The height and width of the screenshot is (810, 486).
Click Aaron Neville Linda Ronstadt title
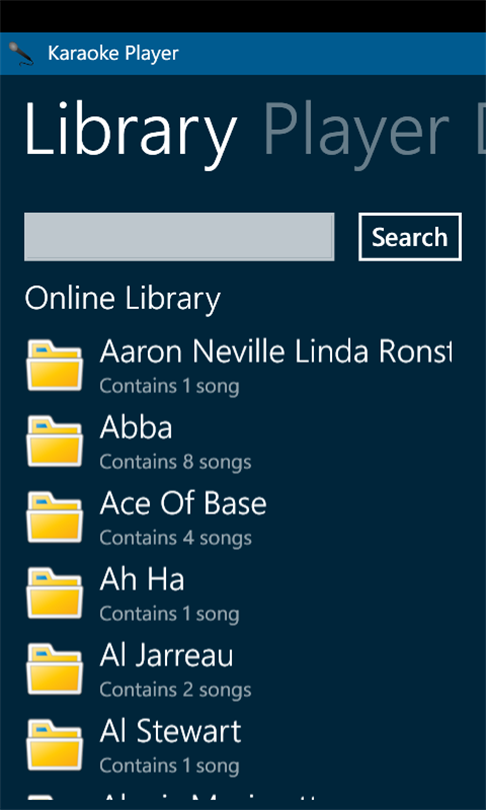[x=276, y=352]
